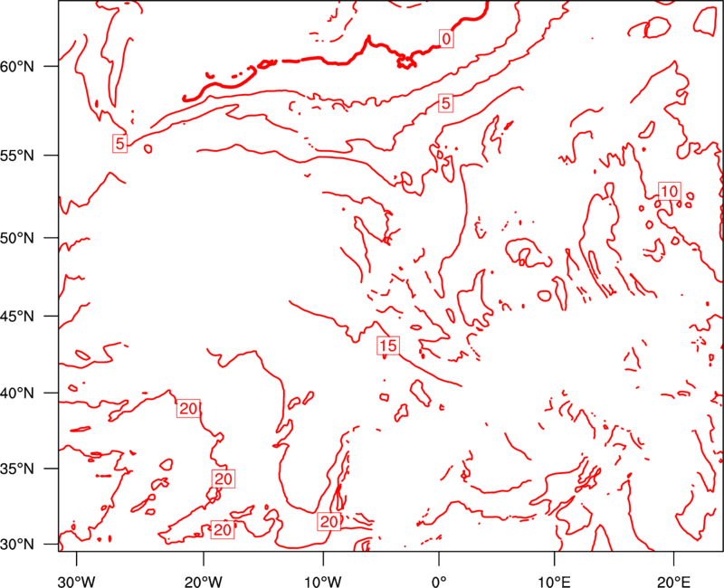Select the boxed 20 contour label nearest 40°N
Viewport: 724px width, 588px height.
[188, 409]
